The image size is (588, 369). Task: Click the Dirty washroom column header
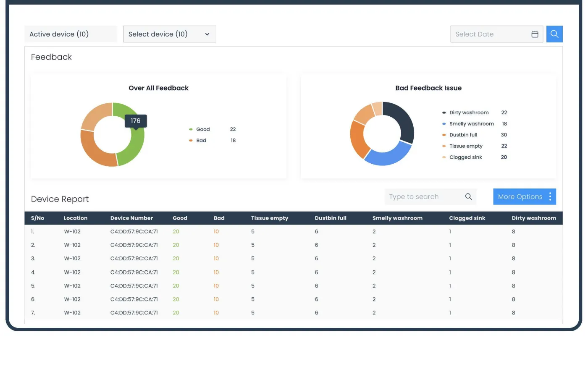[x=534, y=218]
